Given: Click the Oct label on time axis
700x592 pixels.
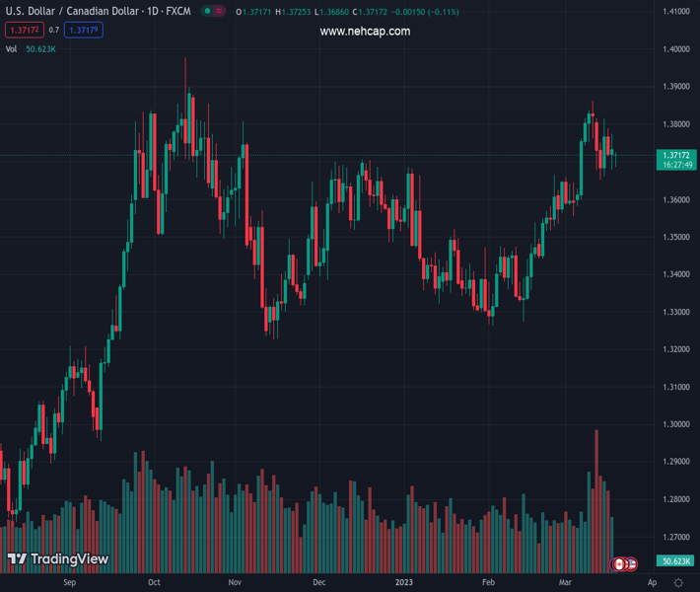Looking at the screenshot, I should click(x=154, y=583).
